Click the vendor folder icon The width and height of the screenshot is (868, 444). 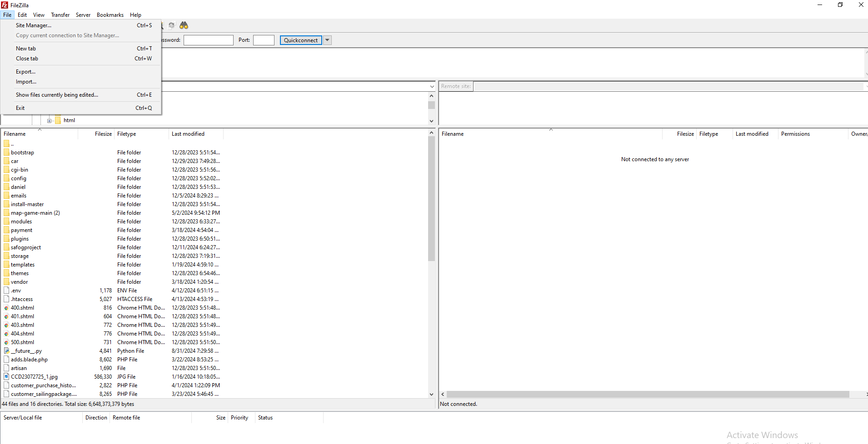pyautogui.click(x=6, y=282)
